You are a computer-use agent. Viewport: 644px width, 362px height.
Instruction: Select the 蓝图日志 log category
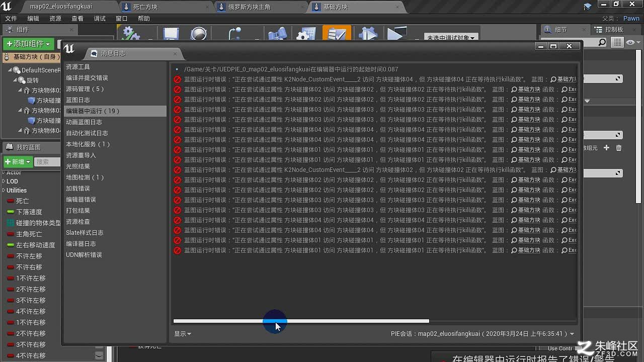115,100
